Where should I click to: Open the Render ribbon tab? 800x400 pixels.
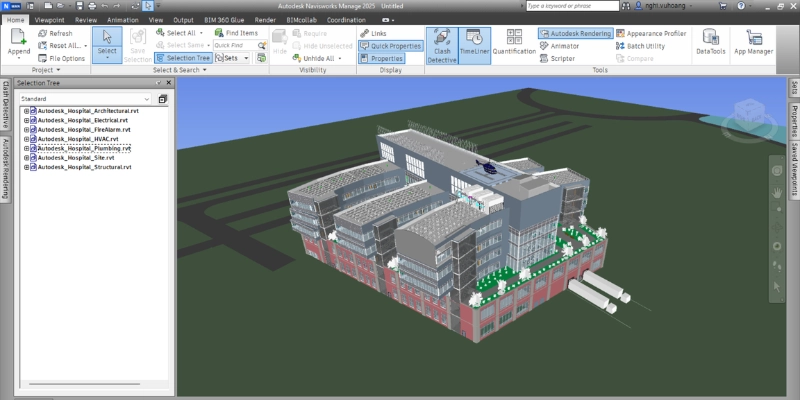(265, 20)
